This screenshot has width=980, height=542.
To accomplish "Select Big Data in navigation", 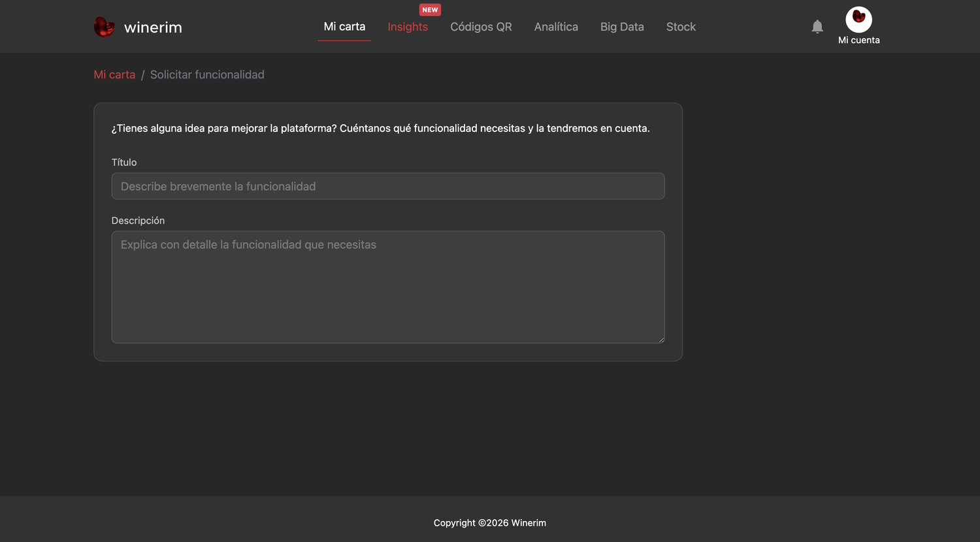I will click(x=622, y=27).
